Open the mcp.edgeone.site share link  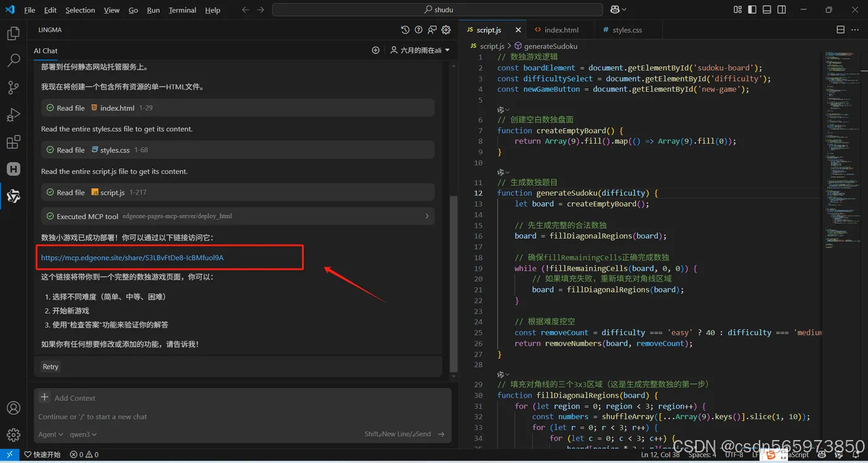point(132,257)
